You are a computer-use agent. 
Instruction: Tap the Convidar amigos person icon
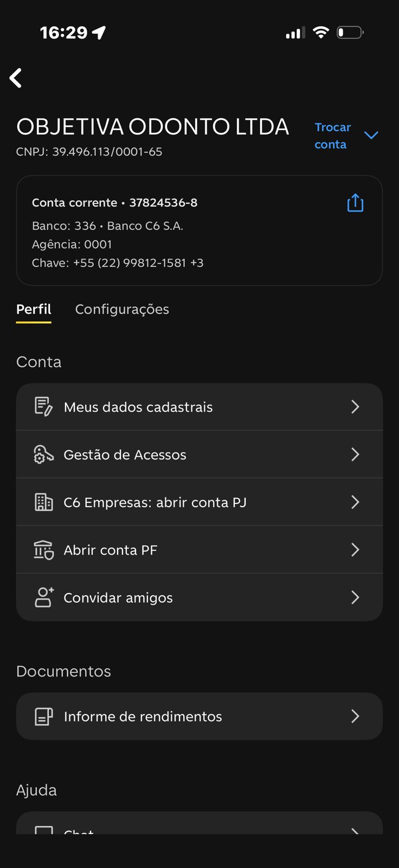[43, 597]
